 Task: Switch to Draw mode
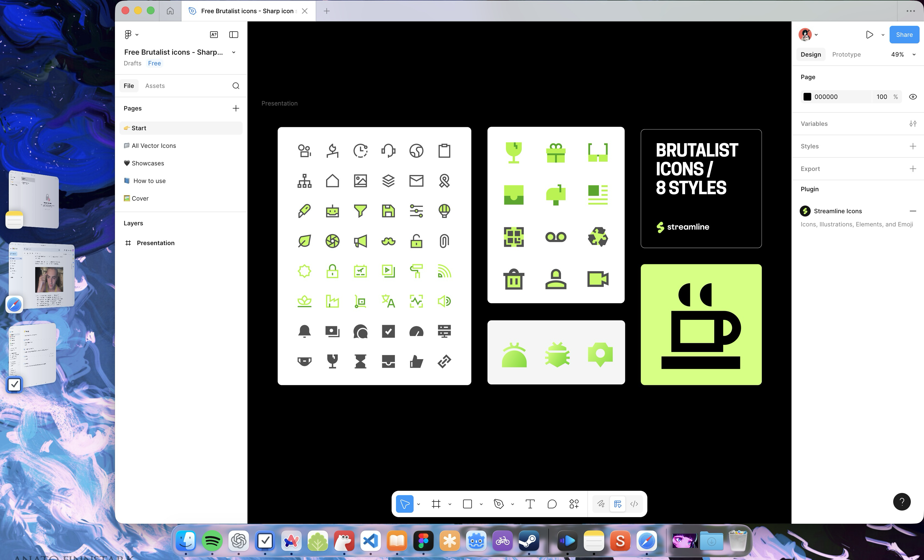pos(601,504)
